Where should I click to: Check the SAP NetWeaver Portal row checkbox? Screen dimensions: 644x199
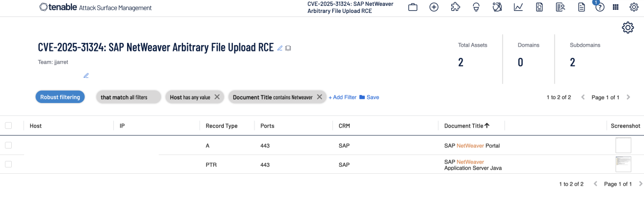point(8,145)
